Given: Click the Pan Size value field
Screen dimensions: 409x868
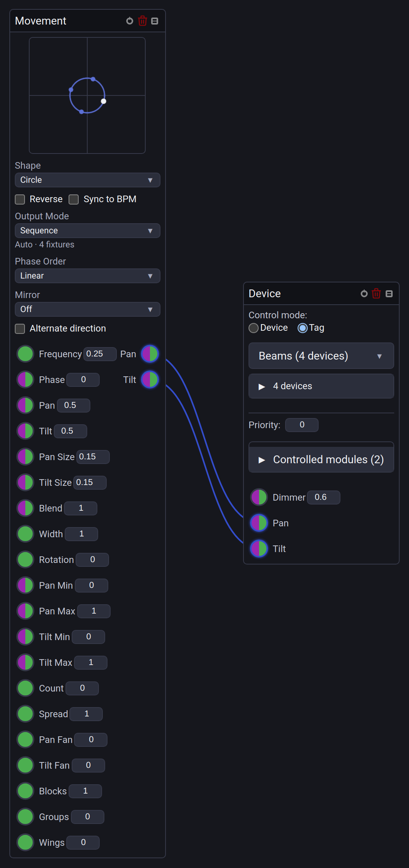Looking at the screenshot, I should pyautogui.click(x=93, y=457).
